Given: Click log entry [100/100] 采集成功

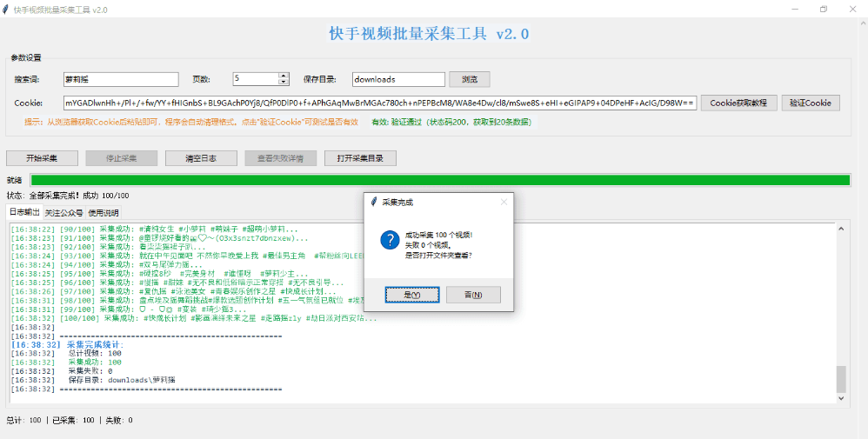Looking at the screenshot, I should tap(194, 318).
